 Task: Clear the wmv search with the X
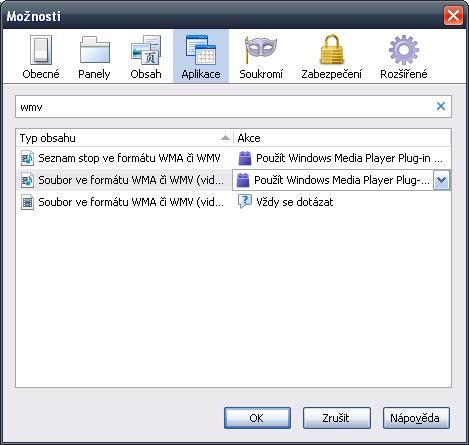click(441, 106)
